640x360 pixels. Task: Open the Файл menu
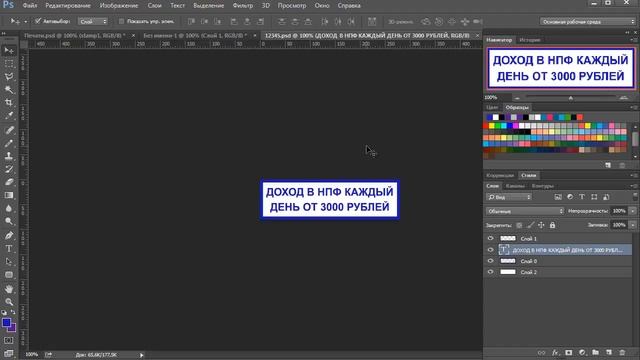[x=29, y=6]
